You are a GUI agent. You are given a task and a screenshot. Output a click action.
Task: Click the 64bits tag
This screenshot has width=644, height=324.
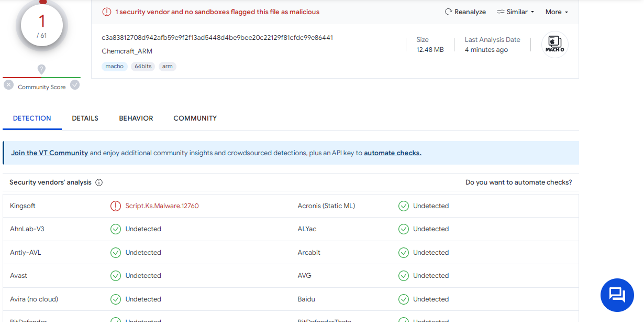click(x=143, y=67)
